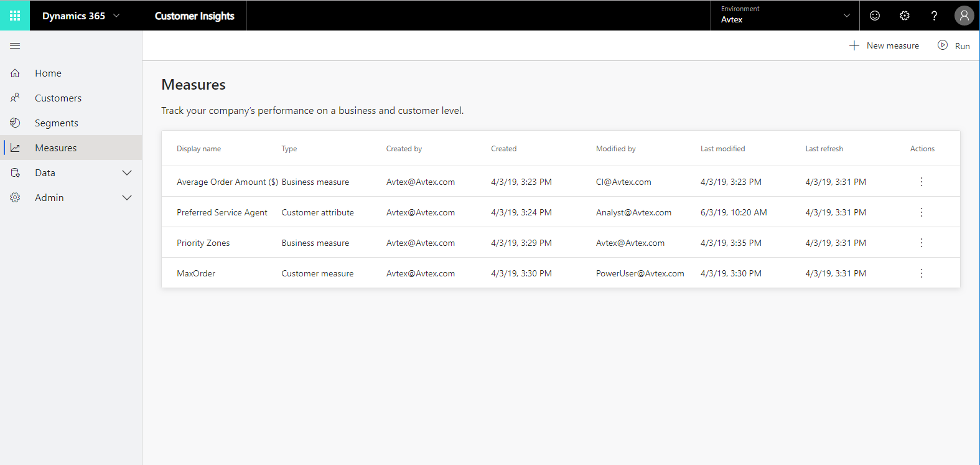Click the New measure button
Image resolution: width=980 pixels, height=465 pixels.
click(884, 45)
